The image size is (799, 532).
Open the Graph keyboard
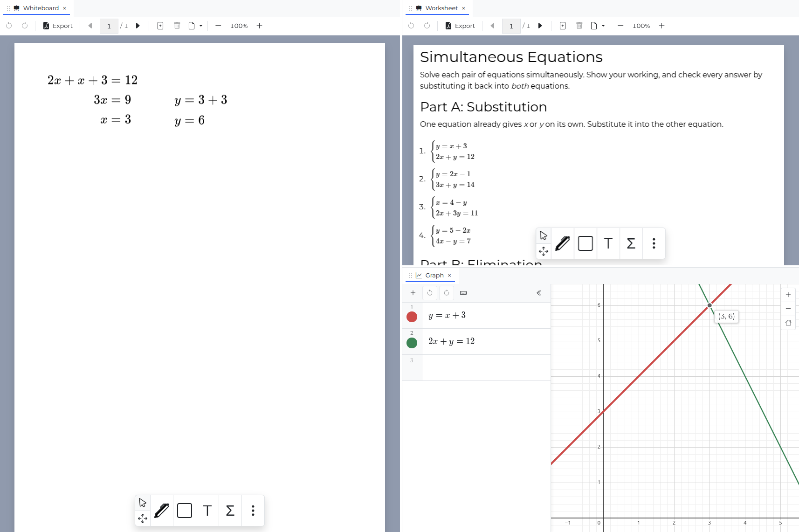point(463,293)
